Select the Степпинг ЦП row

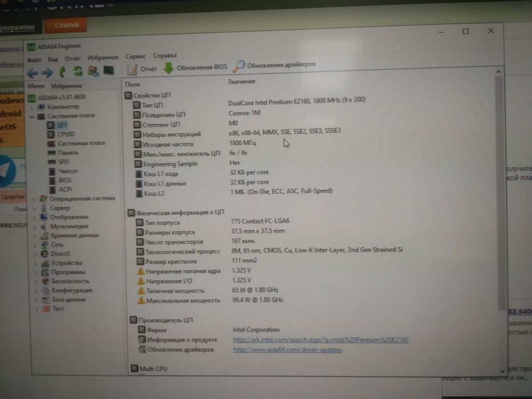tap(185, 124)
